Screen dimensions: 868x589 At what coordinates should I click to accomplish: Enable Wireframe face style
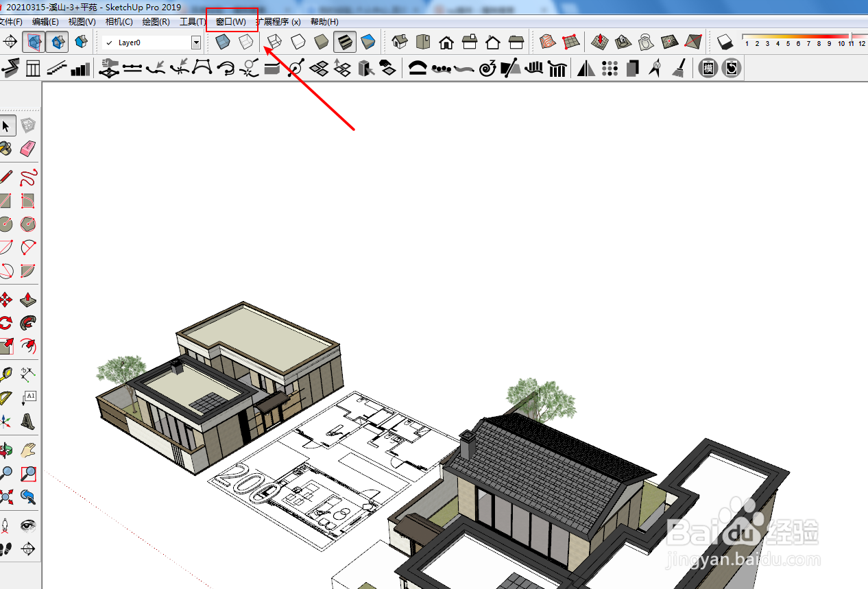point(275,42)
